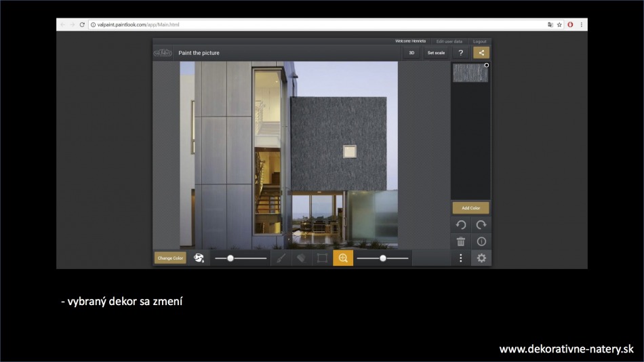Click the Logout tab
The image size is (644, 362).
[479, 41]
